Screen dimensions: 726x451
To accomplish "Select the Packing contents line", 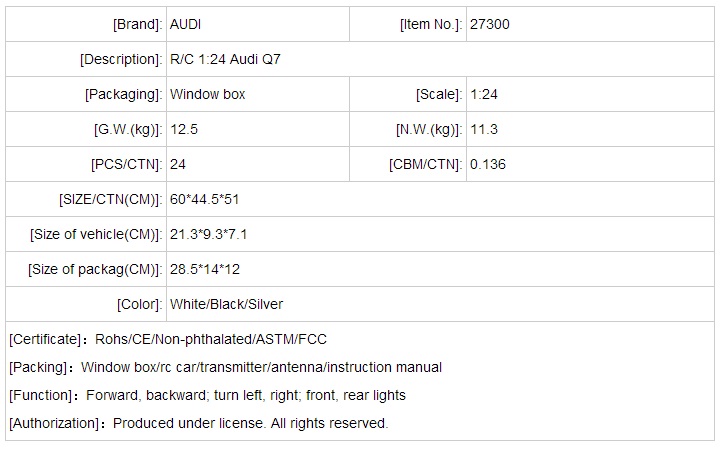I will coord(225,367).
